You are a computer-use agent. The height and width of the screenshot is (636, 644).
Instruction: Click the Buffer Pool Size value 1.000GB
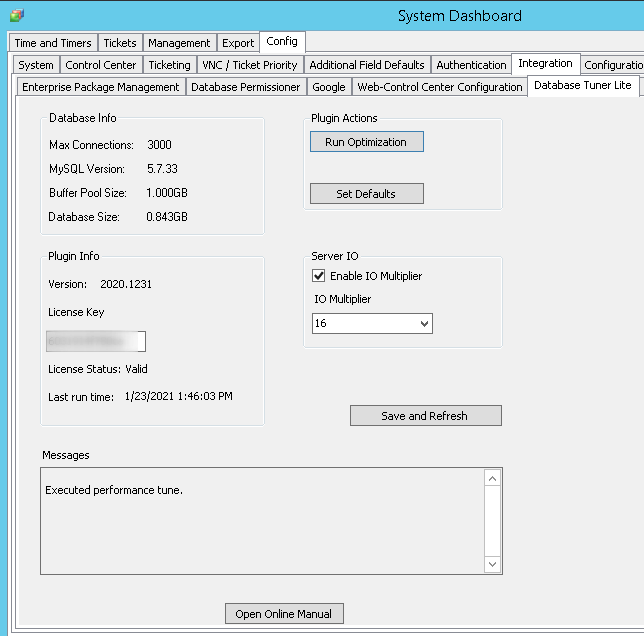167,193
